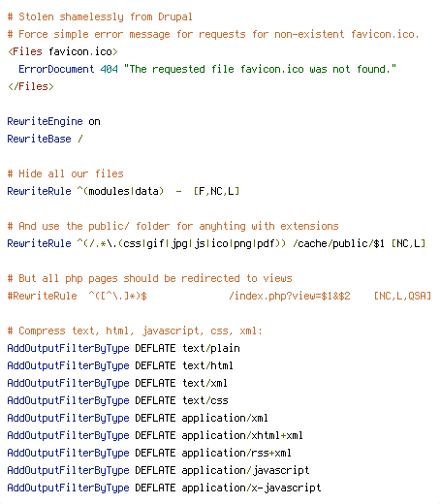Click the "RewriteEngine on" line
Screen dimensions: 440x504
pos(53,121)
